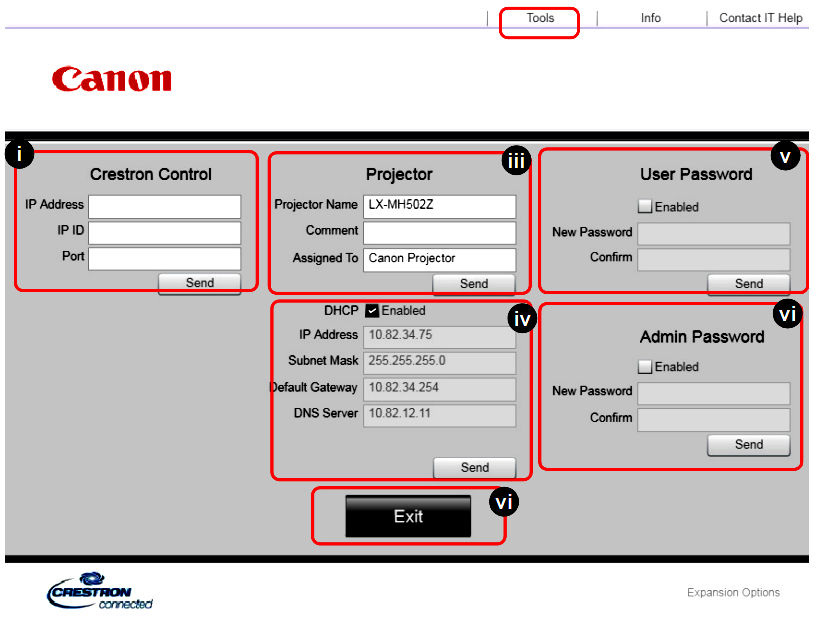Image resolution: width=819 pixels, height=625 pixels.
Task: Click the Projector Name field showing LX-MH502Z
Action: tap(439, 206)
